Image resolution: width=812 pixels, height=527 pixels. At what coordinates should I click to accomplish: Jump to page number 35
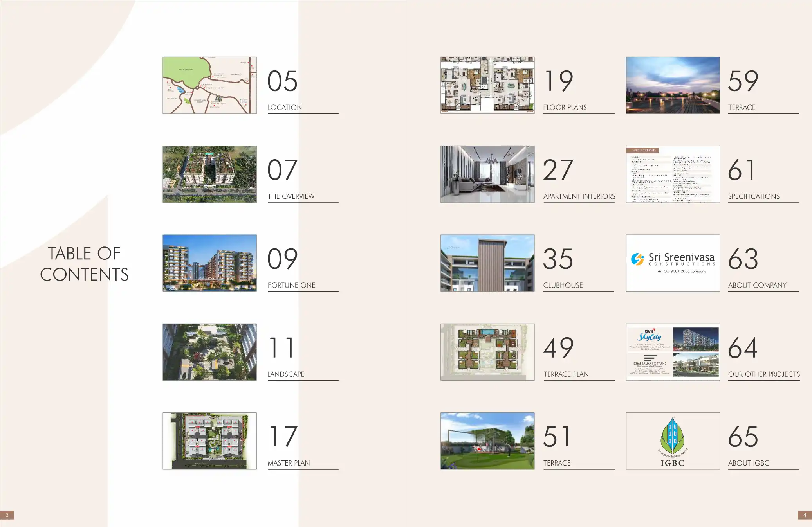point(558,259)
